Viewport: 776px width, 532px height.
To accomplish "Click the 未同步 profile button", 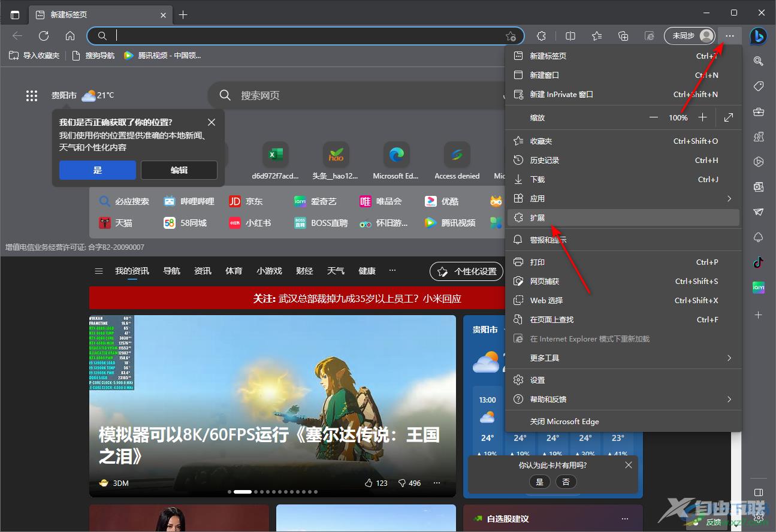I will tap(690, 36).
